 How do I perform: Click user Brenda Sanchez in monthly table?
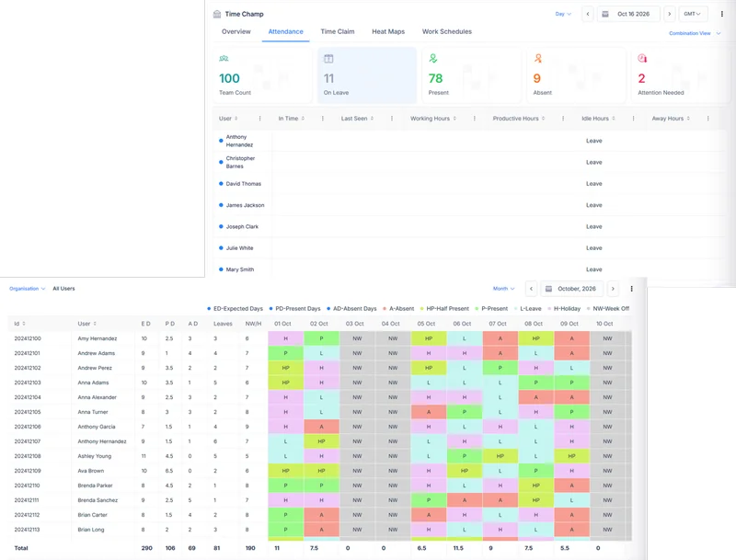point(98,500)
